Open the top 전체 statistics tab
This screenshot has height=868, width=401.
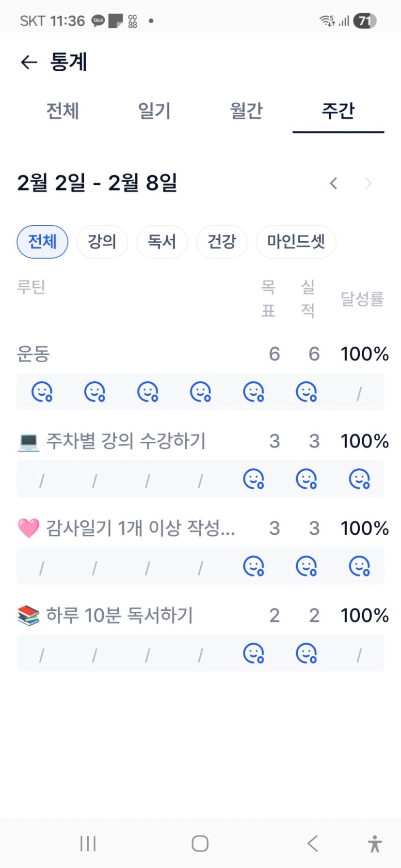coord(63,111)
